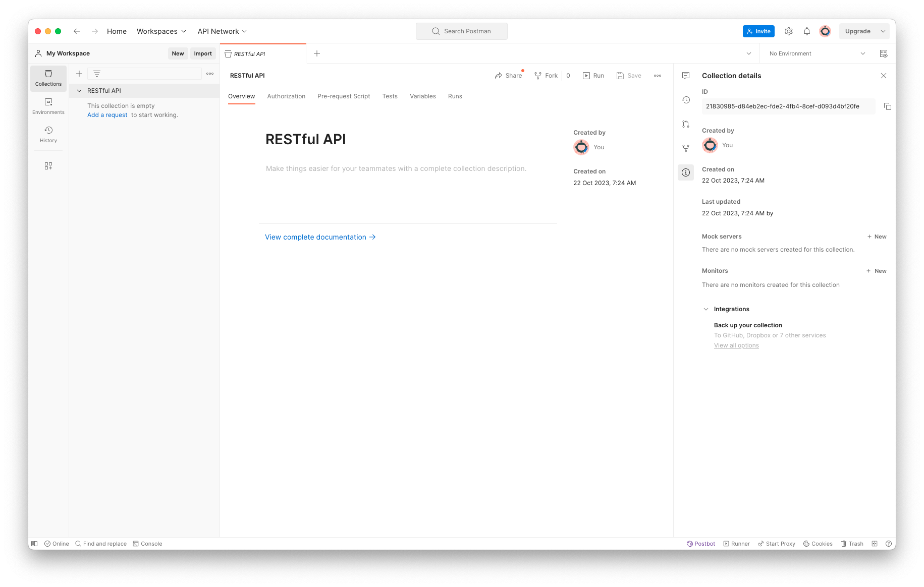924x587 pixels.
Task: Open the Collections sidebar panel
Action: pyautogui.click(x=48, y=78)
